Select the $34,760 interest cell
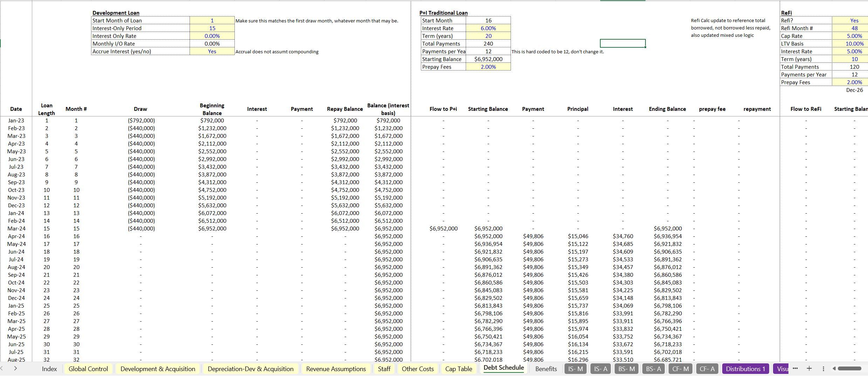Image resolution: width=868 pixels, height=376 pixels. tap(623, 236)
